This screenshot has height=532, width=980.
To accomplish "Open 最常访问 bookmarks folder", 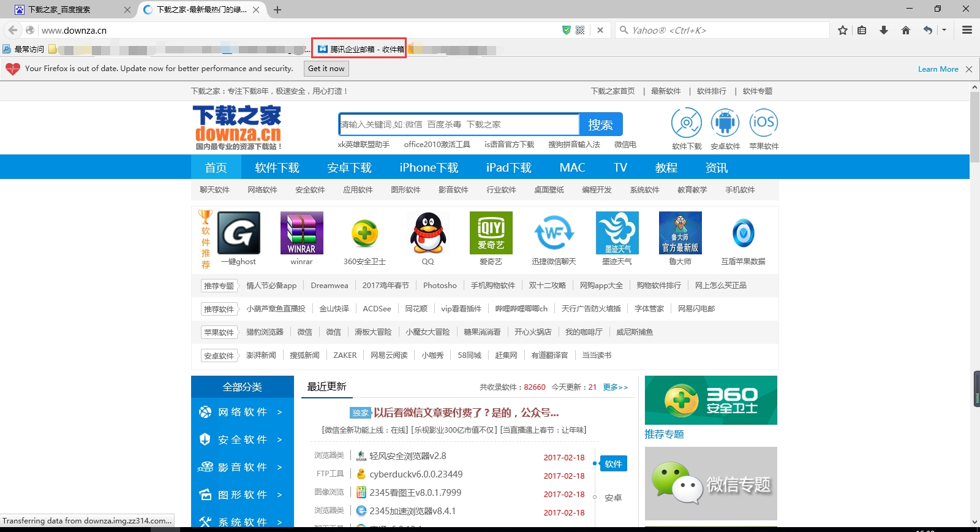I will point(24,49).
